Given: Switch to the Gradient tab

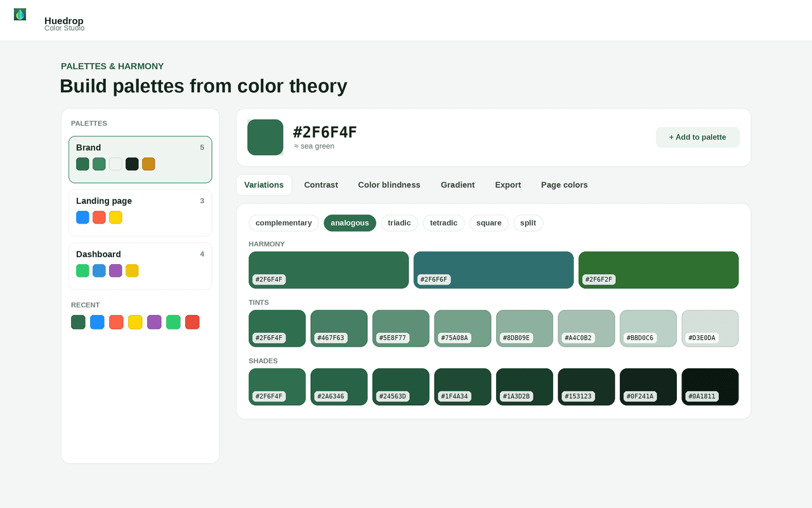Looking at the screenshot, I should click(x=458, y=185).
